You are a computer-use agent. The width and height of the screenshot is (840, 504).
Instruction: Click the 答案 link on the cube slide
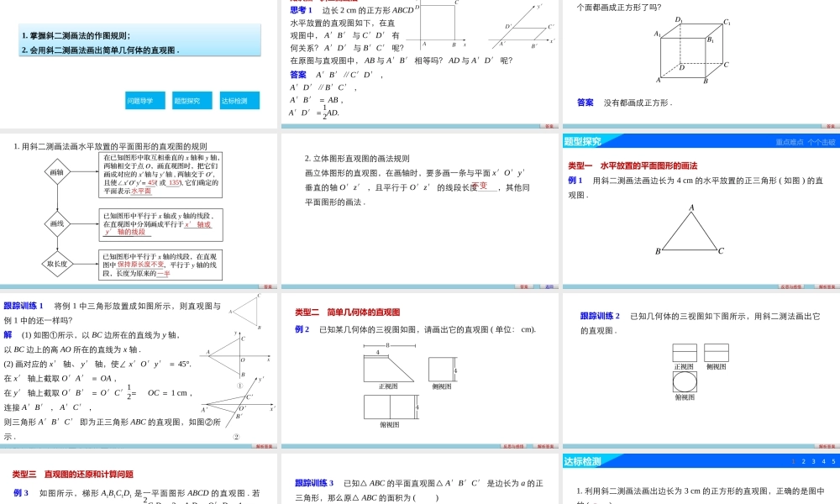pyautogui.click(x=584, y=102)
